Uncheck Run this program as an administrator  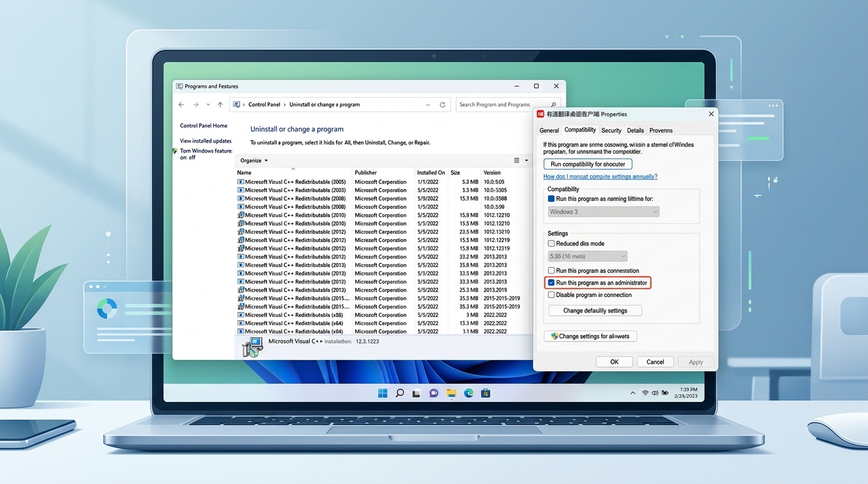tap(551, 283)
